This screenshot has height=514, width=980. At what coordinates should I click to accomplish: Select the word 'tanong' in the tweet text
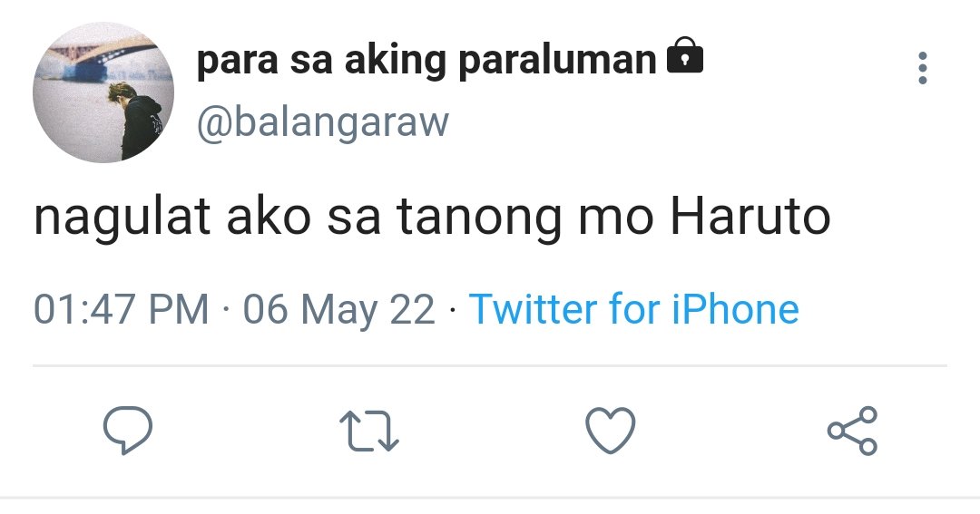point(479,219)
